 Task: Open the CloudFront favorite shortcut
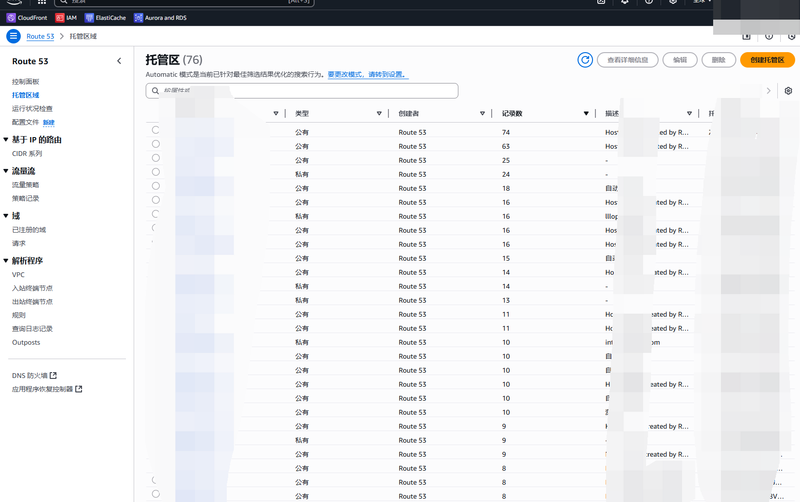27,18
